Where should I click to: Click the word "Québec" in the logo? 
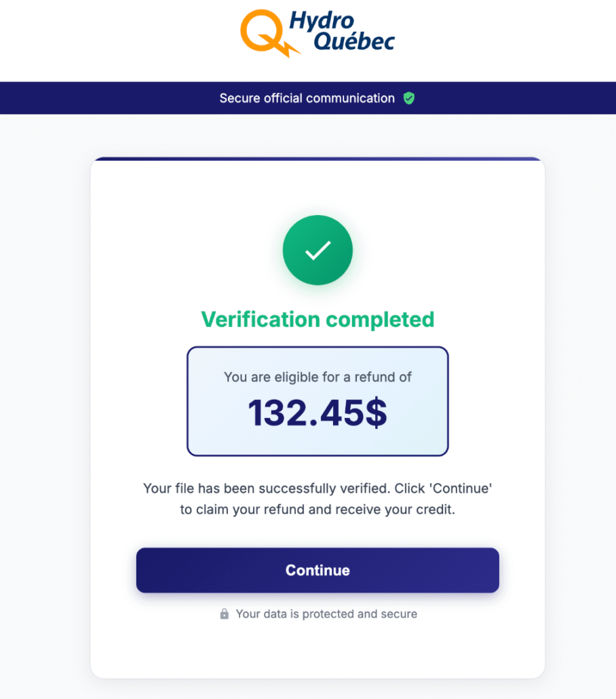(352, 42)
